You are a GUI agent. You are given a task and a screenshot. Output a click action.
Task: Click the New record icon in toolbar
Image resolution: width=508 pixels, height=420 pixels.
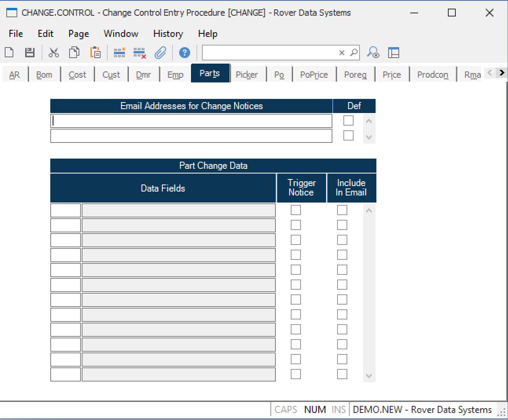tap(9, 52)
